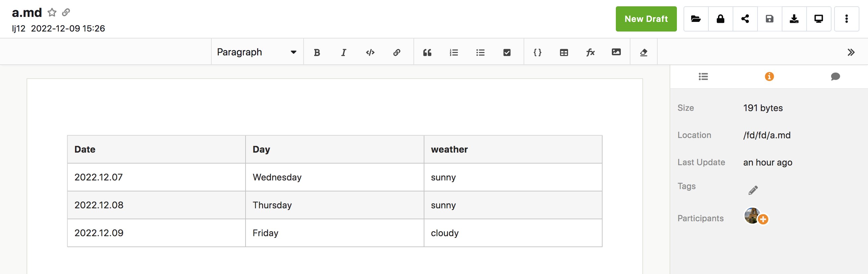Share the document via share icon
The image size is (868, 274).
click(x=745, y=19)
